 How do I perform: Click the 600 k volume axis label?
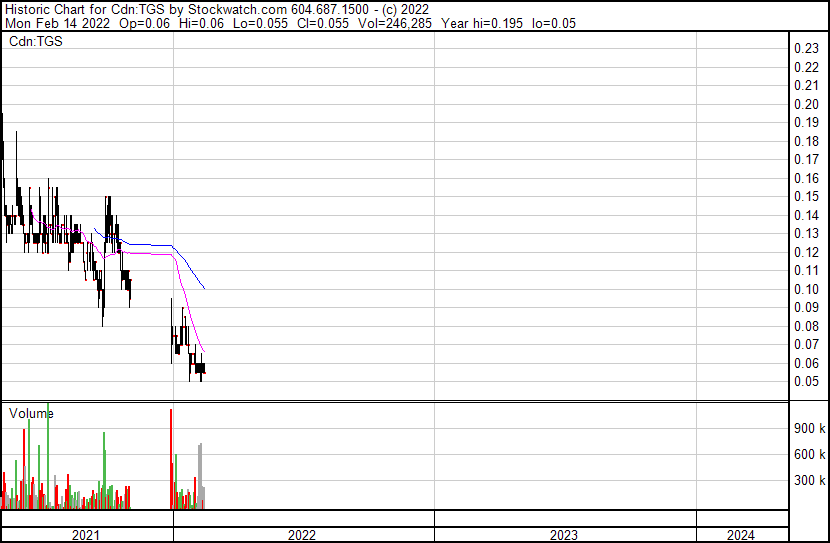click(x=808, y=454)
